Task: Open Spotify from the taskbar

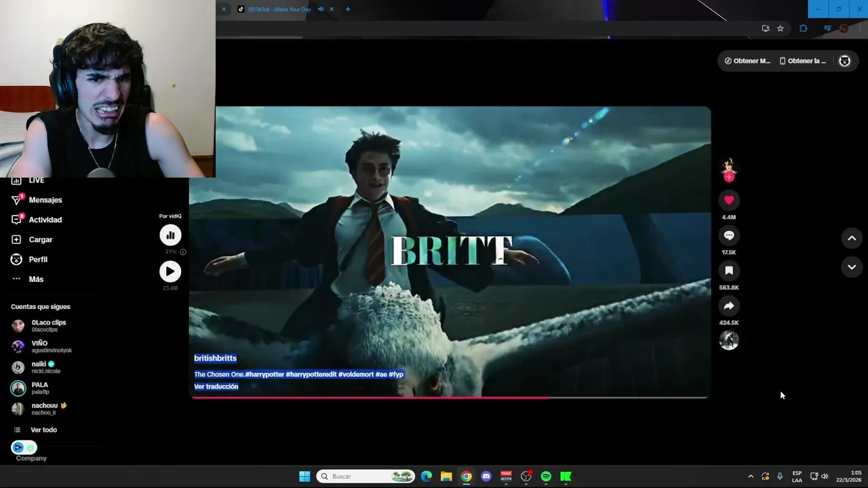Action: (x=546, y=476)
